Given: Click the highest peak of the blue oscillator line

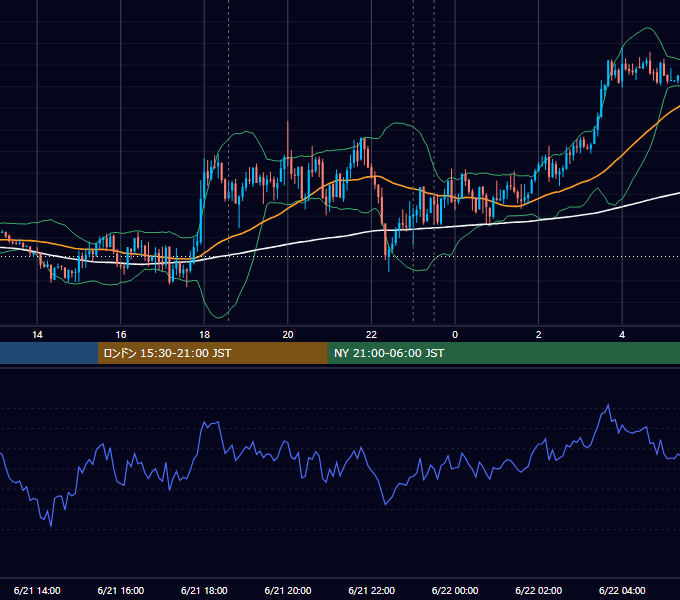Looking at the screenshot, I should coord(608,405).
